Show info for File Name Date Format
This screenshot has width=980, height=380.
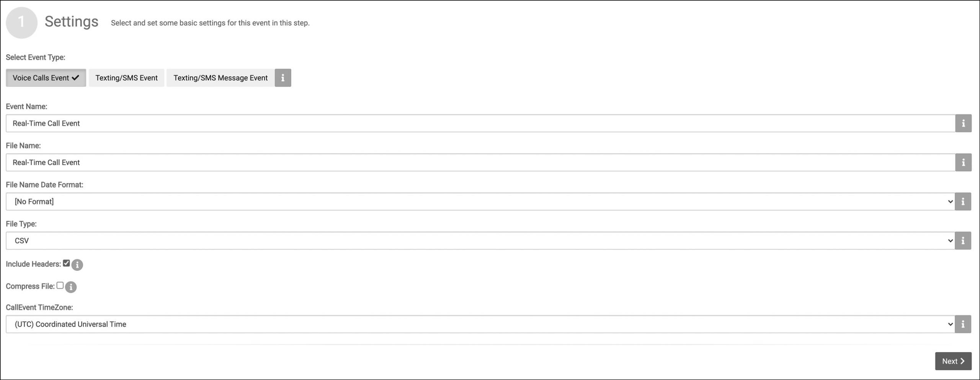click(963, 201)
